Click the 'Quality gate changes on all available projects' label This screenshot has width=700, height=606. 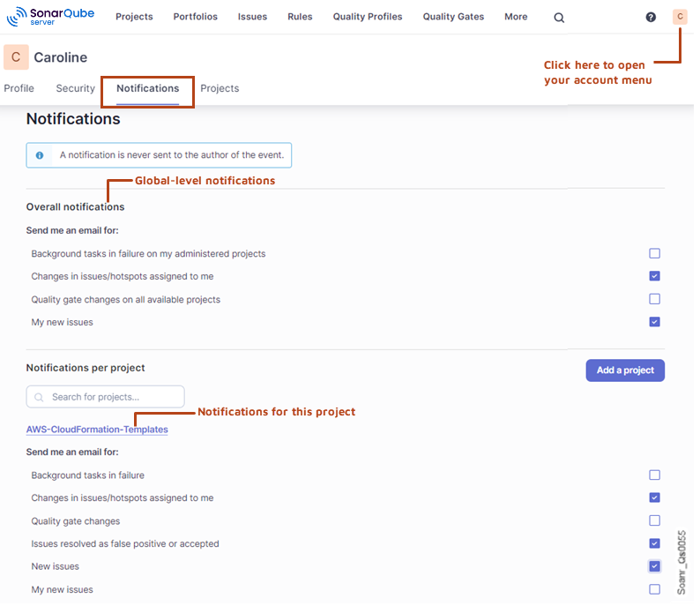click(127, 302)
